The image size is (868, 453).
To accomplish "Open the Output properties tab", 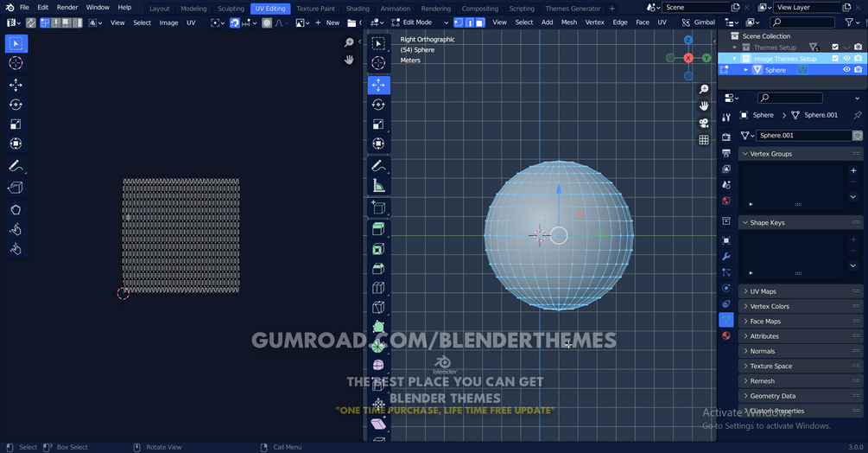I will click(726, 153).
